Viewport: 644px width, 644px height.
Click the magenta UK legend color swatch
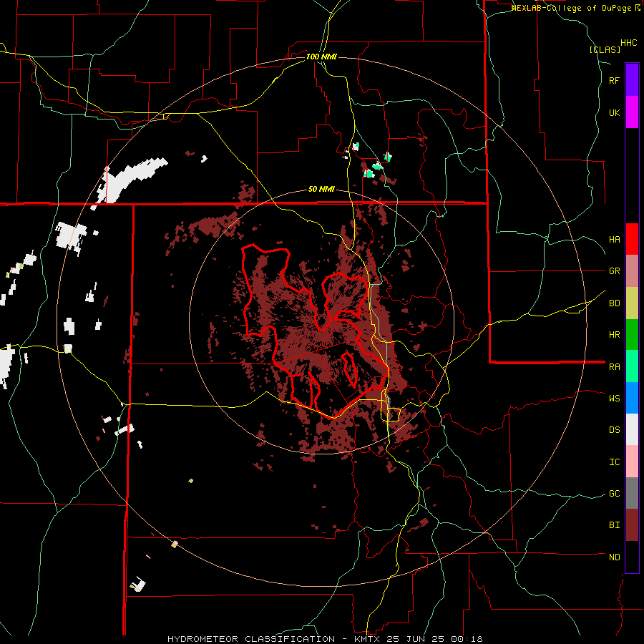632,112
